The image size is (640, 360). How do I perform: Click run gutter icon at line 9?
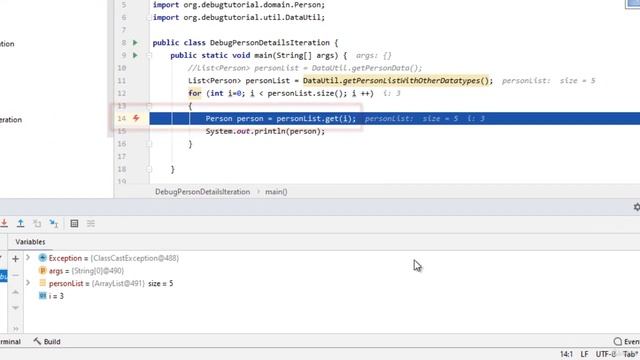pyautogui.click(x=135, y=55)
